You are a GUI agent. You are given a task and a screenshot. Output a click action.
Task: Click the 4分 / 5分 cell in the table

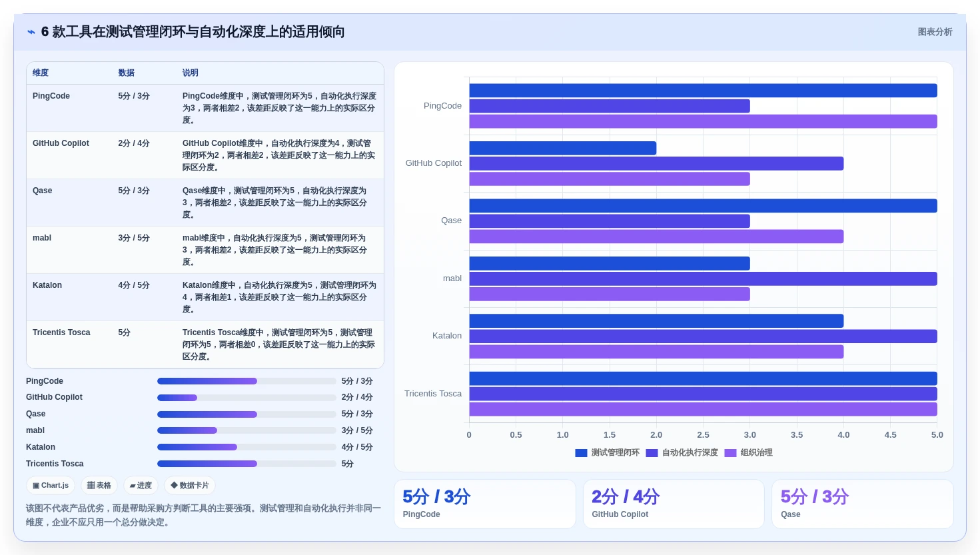(x=134, y=285)
